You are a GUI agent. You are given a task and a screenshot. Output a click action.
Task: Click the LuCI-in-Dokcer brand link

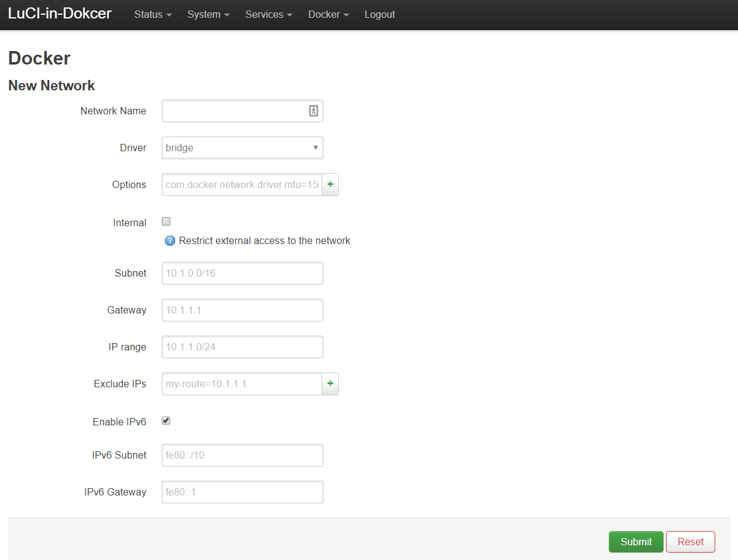(60, 14)
